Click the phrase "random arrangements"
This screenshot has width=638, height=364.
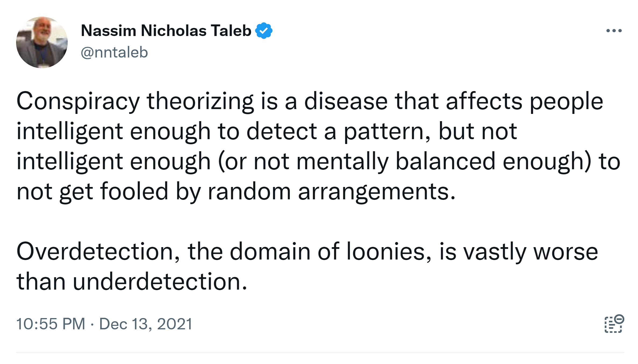(x=331, y=192)
